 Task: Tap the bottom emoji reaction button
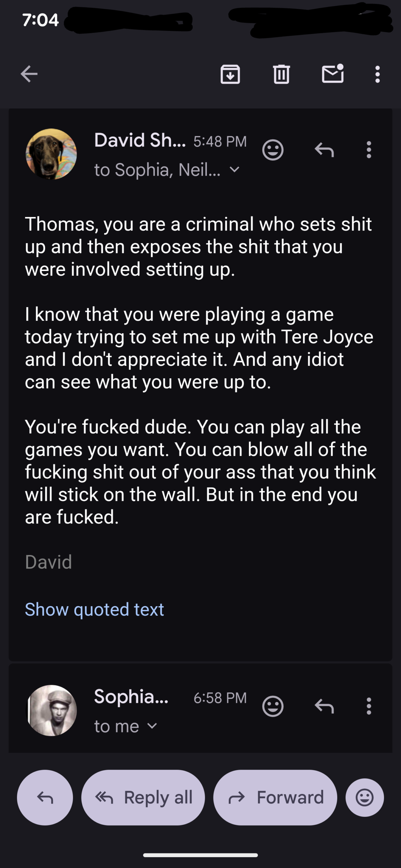(365, 797)
